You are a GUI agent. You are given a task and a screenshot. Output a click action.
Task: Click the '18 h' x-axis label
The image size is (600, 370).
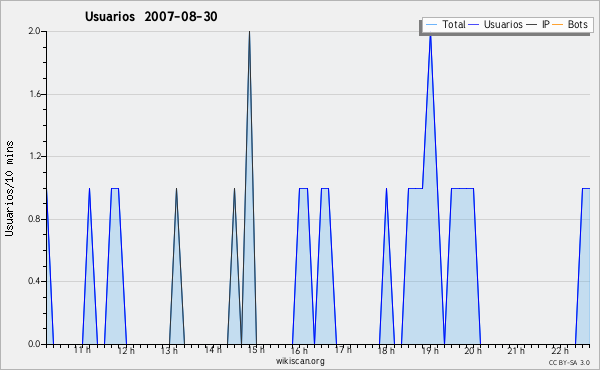point(386,350)
